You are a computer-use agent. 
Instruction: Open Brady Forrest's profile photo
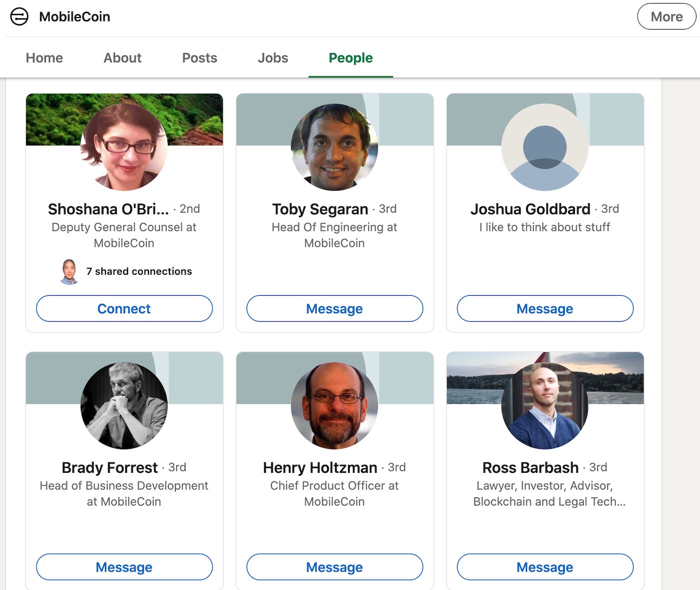pos(124,406)
